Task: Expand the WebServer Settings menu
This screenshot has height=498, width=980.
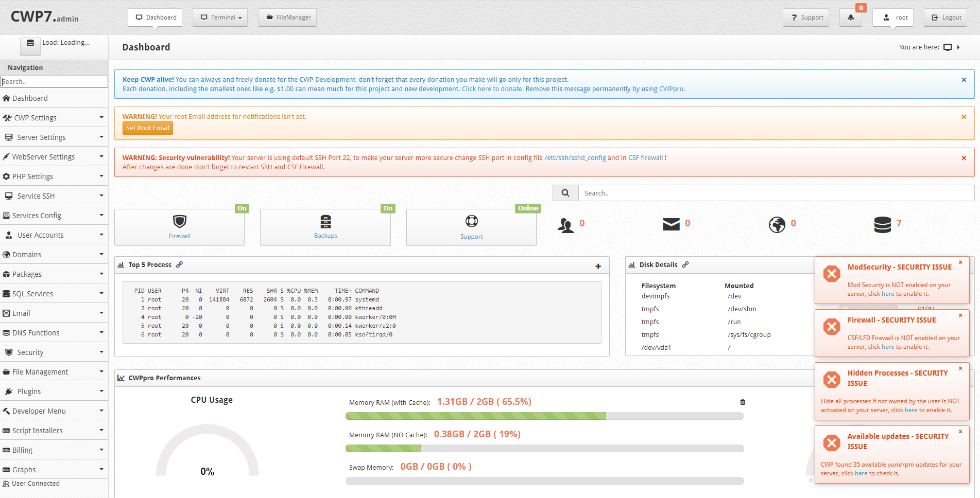Action: [54, 157]
